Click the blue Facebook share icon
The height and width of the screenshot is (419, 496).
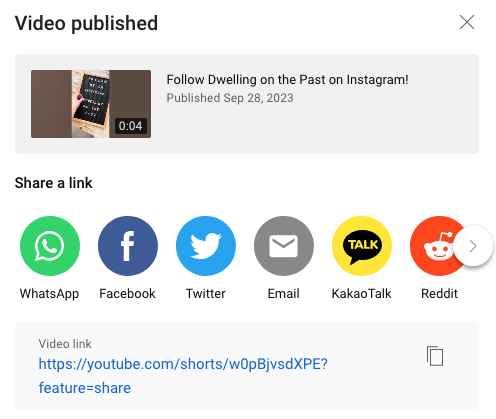pyautogui.click(x=128, y=246)
